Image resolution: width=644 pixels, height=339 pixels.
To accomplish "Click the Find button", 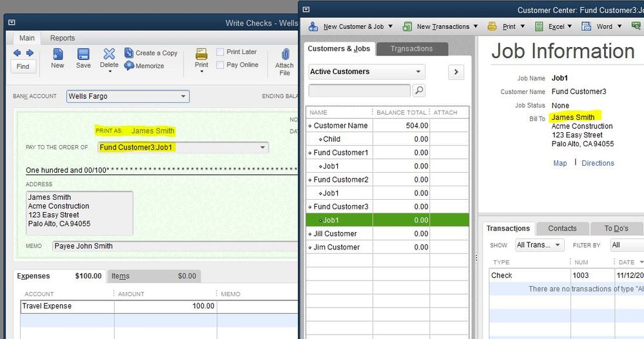I will click(x=23, y=66).
